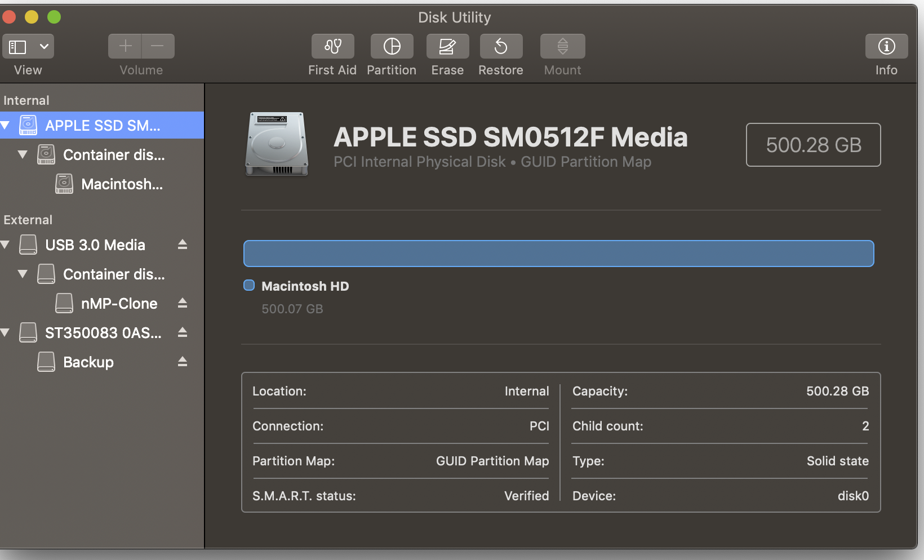The height and width of the screenshot is (560, 924).
Task: Select USB 3.0 Media in the sidebar
Action: click(x=102, y=245)
